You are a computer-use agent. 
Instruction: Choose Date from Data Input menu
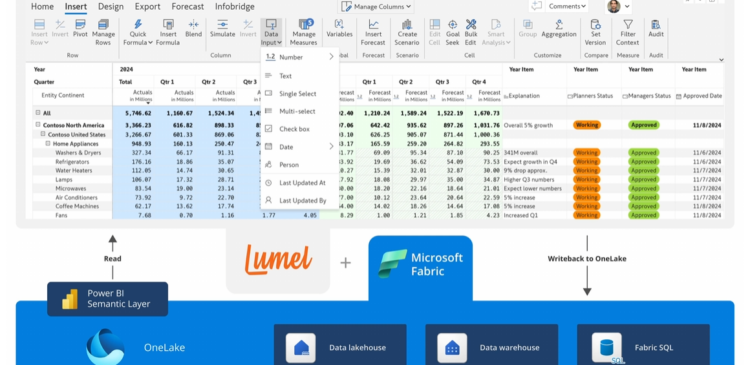click(299, 147)
